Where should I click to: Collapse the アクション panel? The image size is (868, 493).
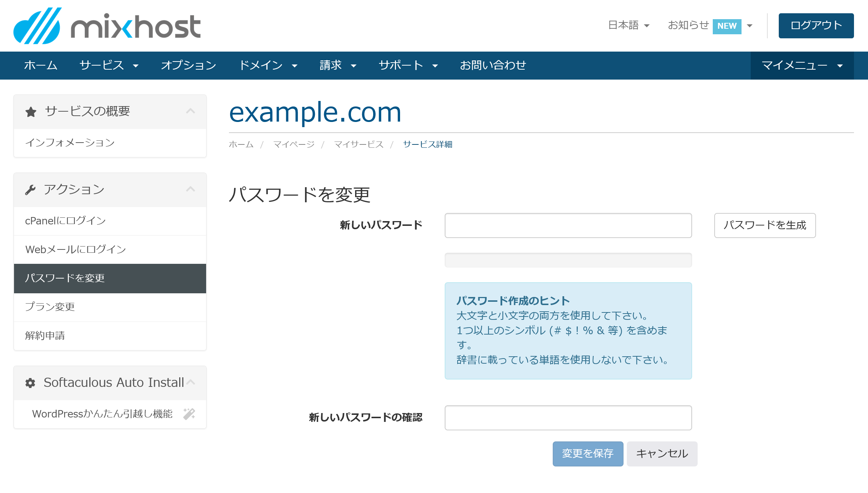click(x=191, y=189)
